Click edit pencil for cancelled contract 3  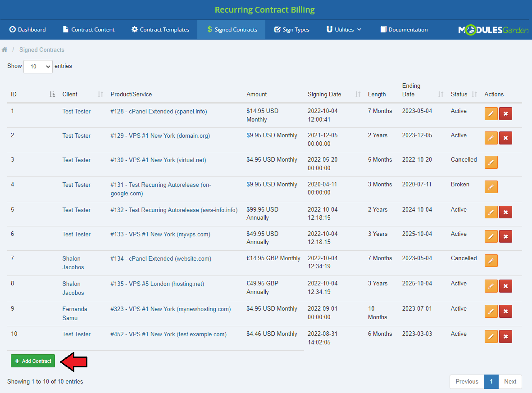[491, 163]
